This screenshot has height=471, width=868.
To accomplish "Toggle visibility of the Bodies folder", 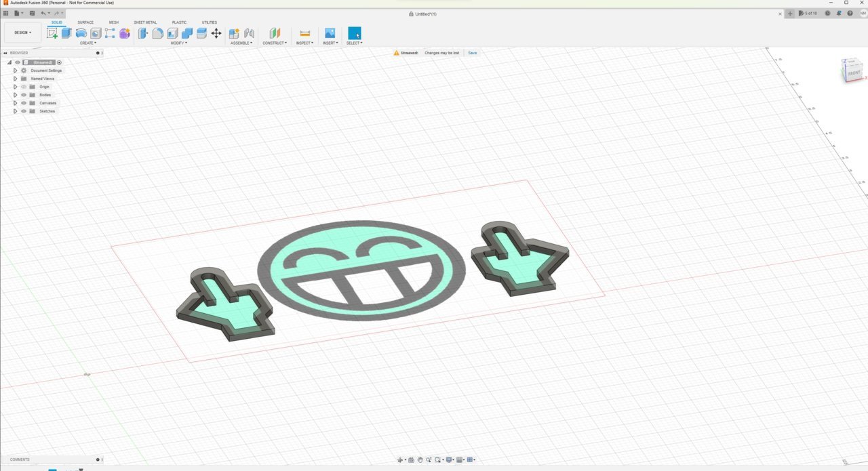I will coord(24,95).
